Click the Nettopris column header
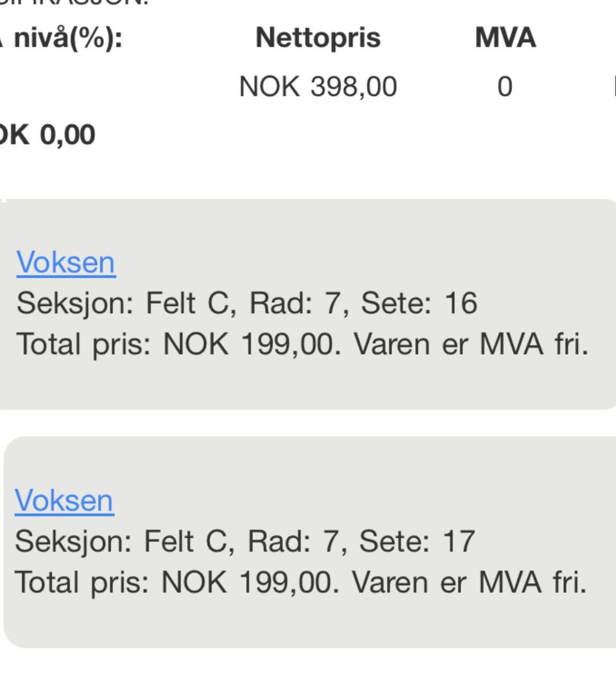The height and width of the screenshot is (689, 616). (x=318, y=39)
